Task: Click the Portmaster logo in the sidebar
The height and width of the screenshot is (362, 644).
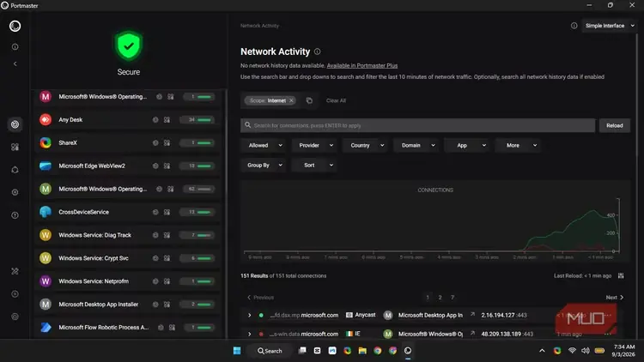Action: click(x=15, y=26)
